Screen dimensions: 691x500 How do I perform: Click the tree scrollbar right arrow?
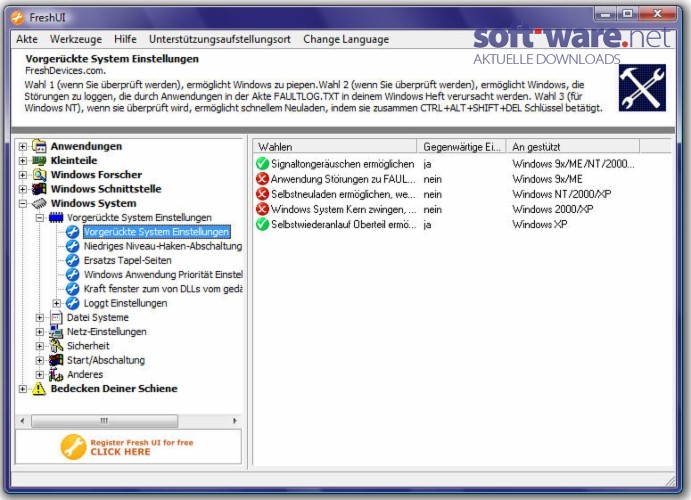234,421
